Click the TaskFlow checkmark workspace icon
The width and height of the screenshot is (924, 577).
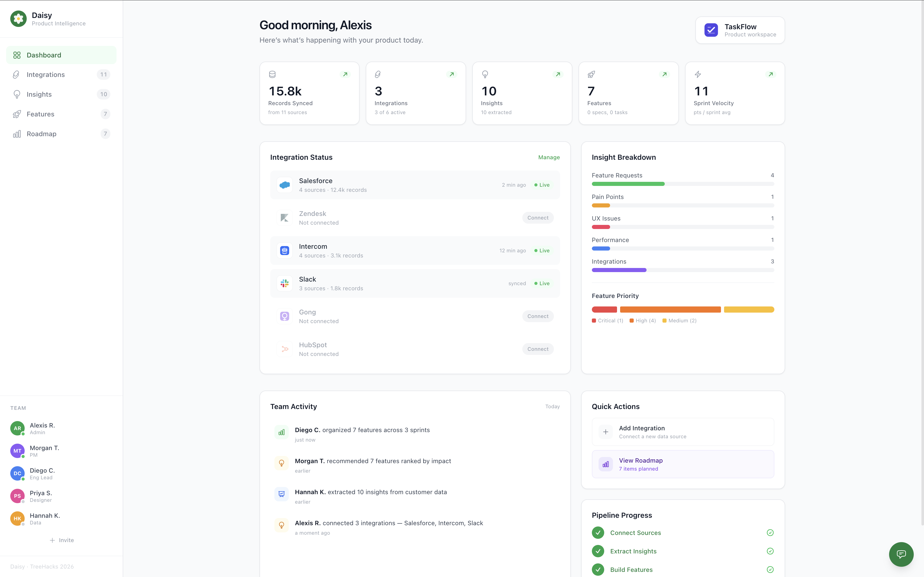pyautogui.click(x=711, y=30)
